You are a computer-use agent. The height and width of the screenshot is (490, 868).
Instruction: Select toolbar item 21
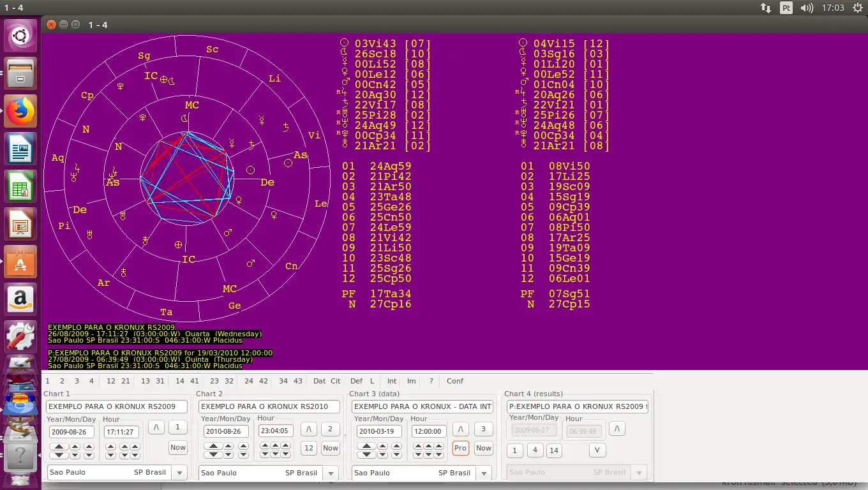126,381
